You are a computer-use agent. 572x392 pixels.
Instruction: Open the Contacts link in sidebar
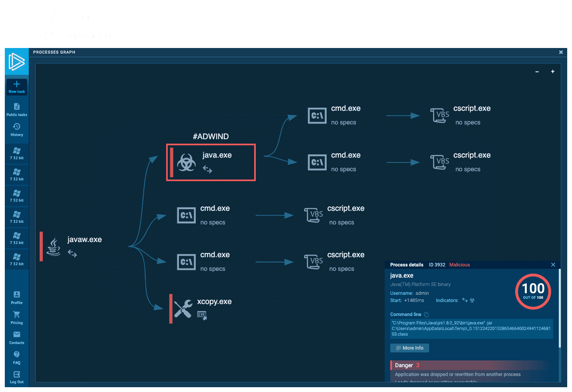point(17,335)
